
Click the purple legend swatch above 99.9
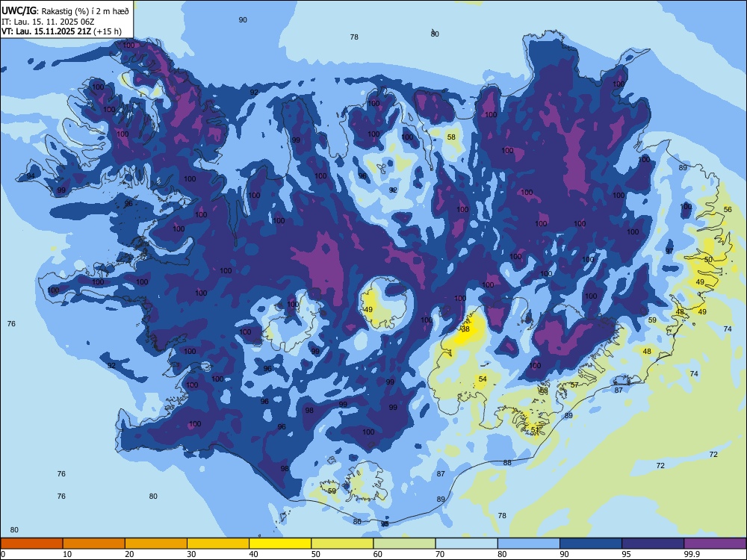point(715,544)
